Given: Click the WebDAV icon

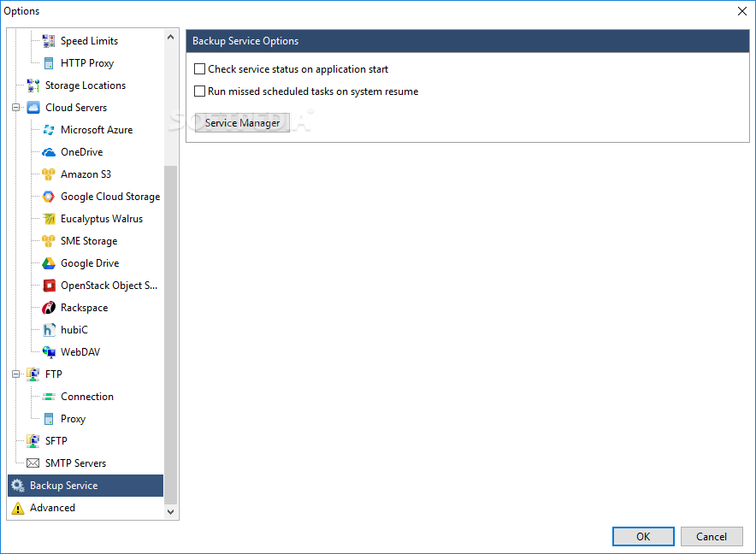Looking at the screenshot, I should 49,352.
